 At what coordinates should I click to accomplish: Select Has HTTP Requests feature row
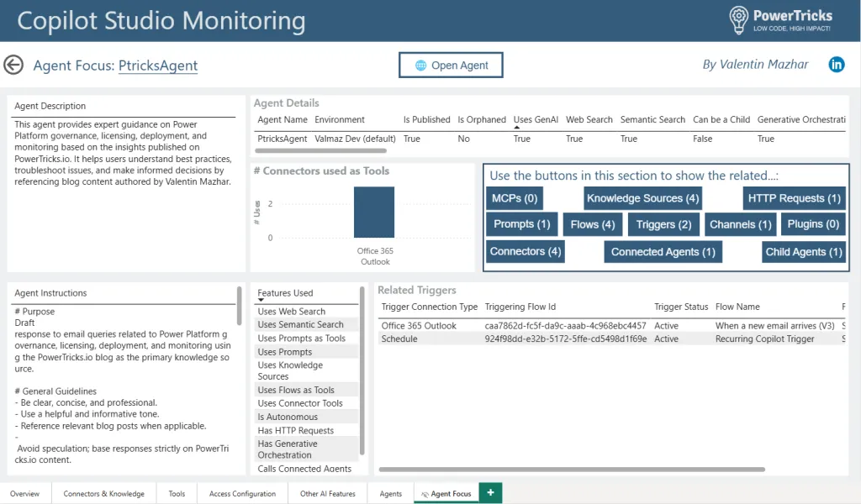point(306,431)
